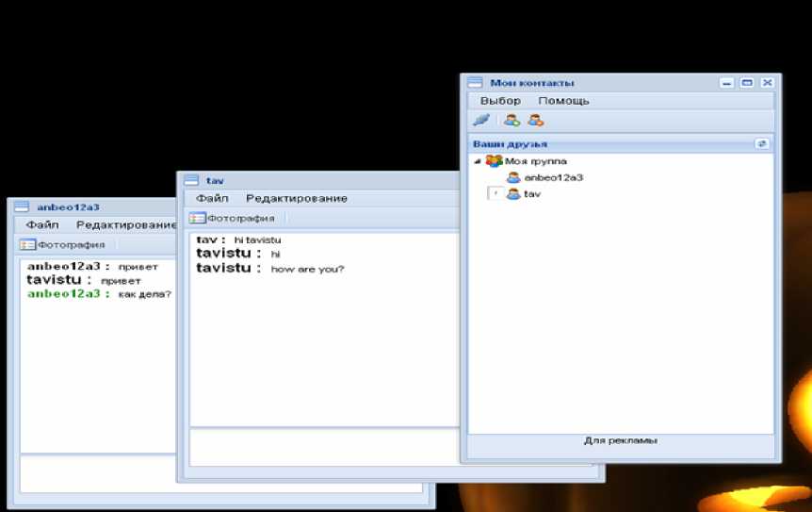The height and width of the screenshot is (512, 812).
Task: Click the window icon in anbeo12a3 chat title bar
Action: coord(22,206)
